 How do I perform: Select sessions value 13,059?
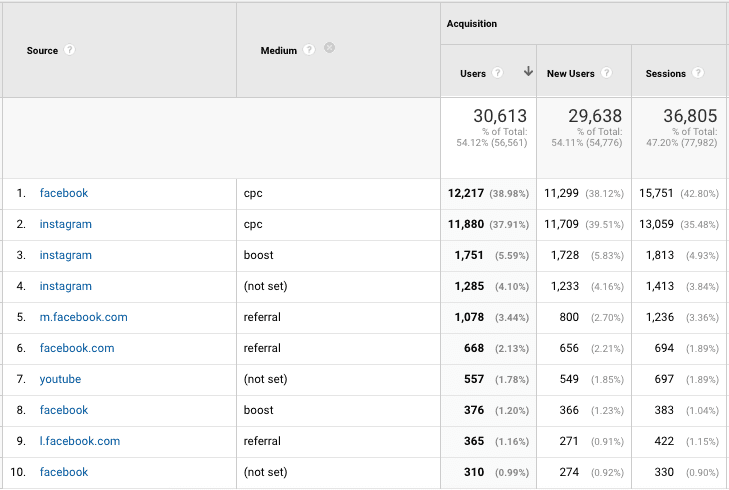tap(656, 224)
